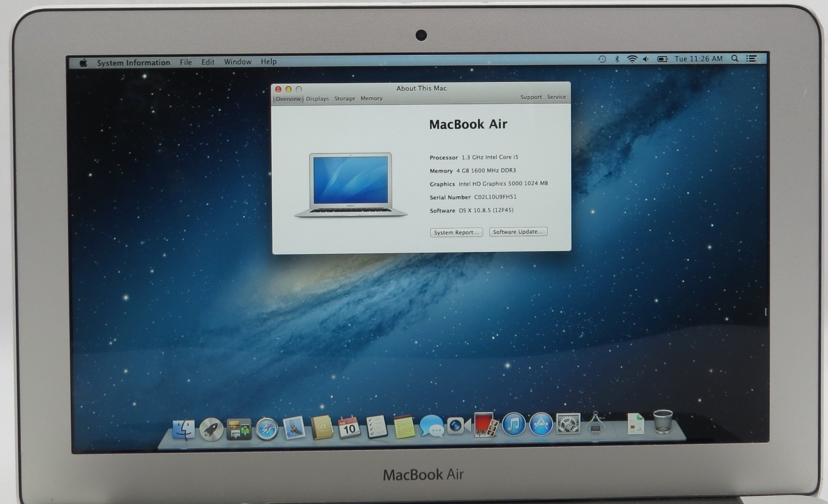The height and width of the screenshot is (504, 828).
Task: Click graphics value Intel HD Graphics 5000
Action: [503, 184]
